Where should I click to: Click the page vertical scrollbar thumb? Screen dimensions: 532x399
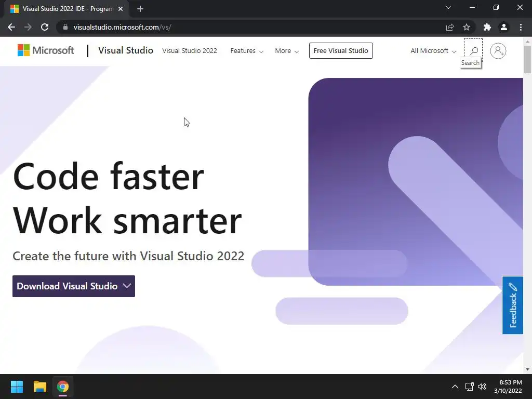tap(527, 60)
